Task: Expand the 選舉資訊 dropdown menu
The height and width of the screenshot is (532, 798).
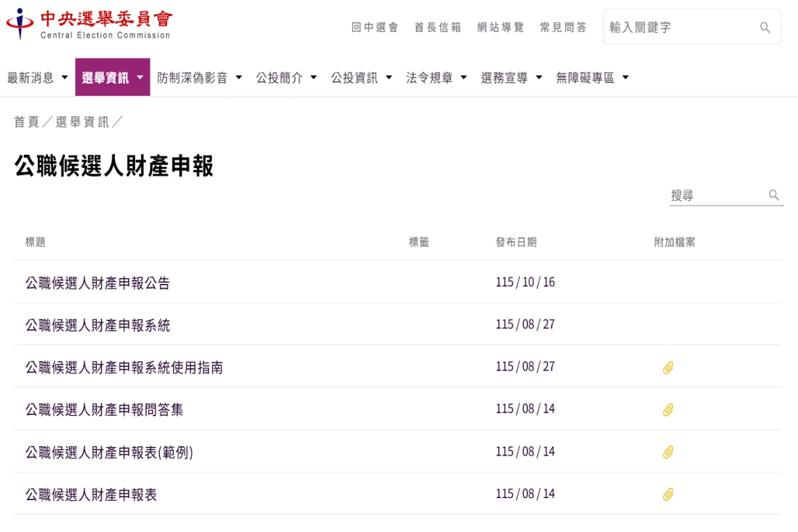Action: pyautogui.click(x=112, y=78)
